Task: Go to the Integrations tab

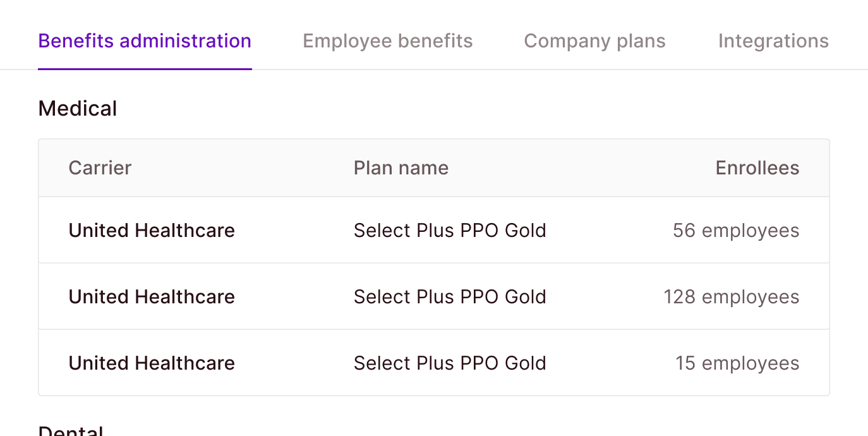Action: point(773,41)
